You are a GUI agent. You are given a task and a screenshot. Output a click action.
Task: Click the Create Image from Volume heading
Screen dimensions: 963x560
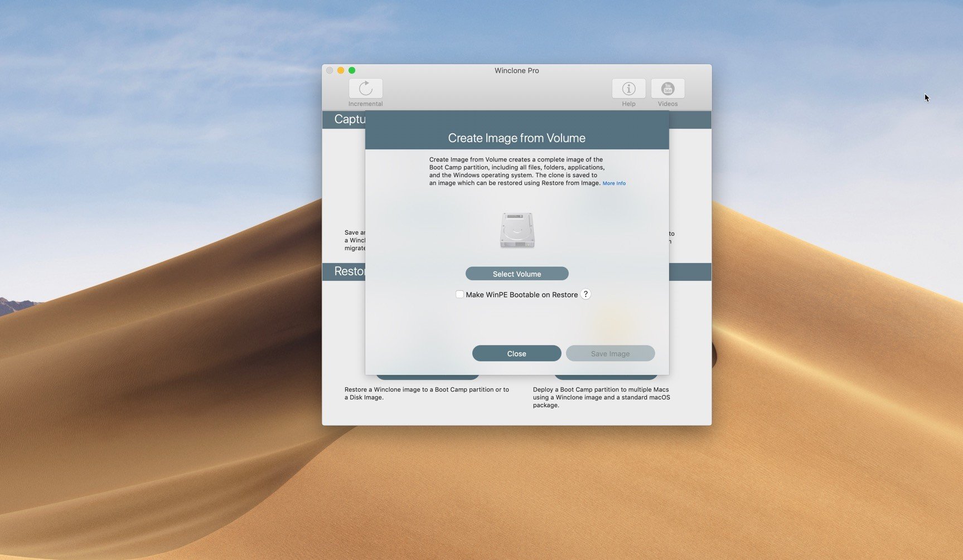point(516,138)
